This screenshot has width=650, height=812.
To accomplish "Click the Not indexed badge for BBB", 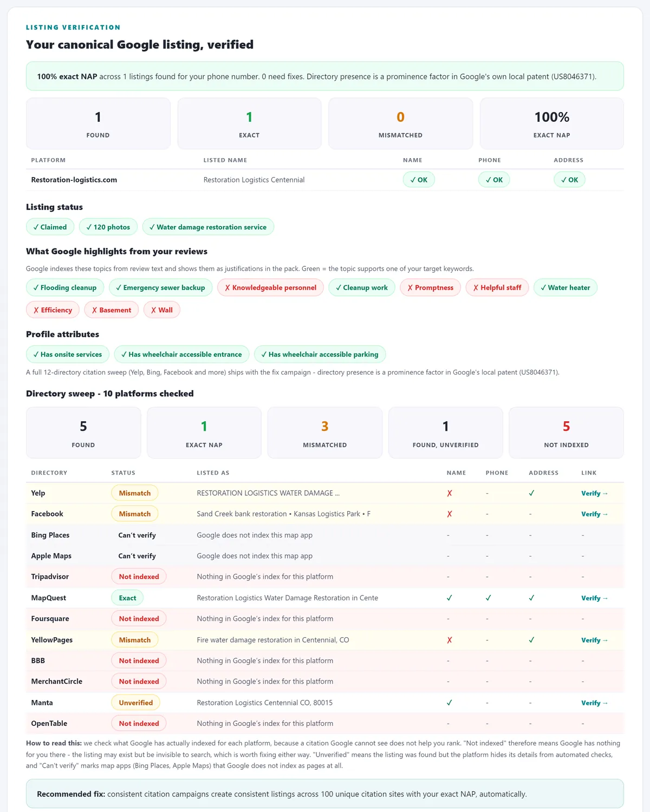I will coord(139,660).
